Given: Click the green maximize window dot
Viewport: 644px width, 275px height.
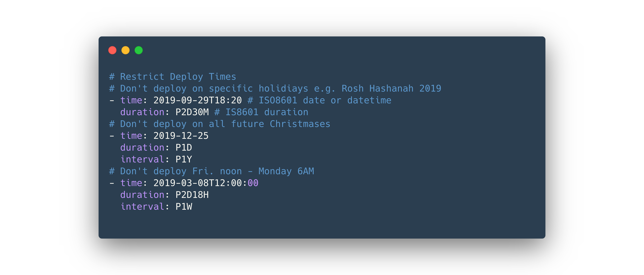Looking at the screenshot, I should (x=139, y=50).
